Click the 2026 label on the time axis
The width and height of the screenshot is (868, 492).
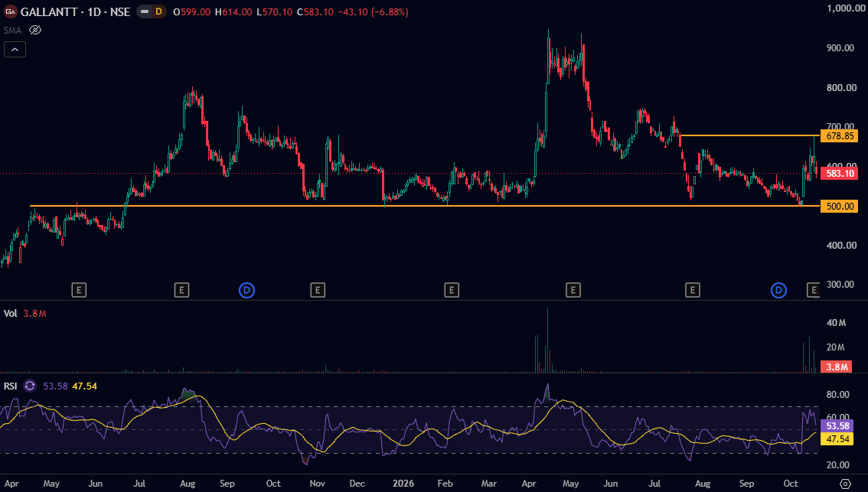pos(403,483)
